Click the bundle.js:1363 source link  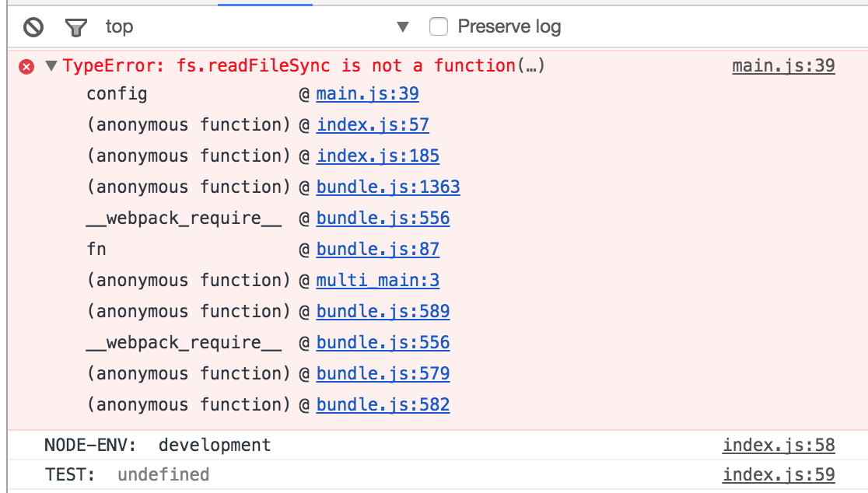[388, 187]
